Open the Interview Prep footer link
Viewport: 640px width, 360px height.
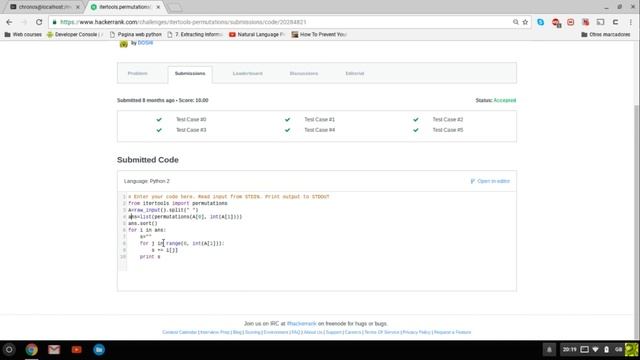(215, 332)
